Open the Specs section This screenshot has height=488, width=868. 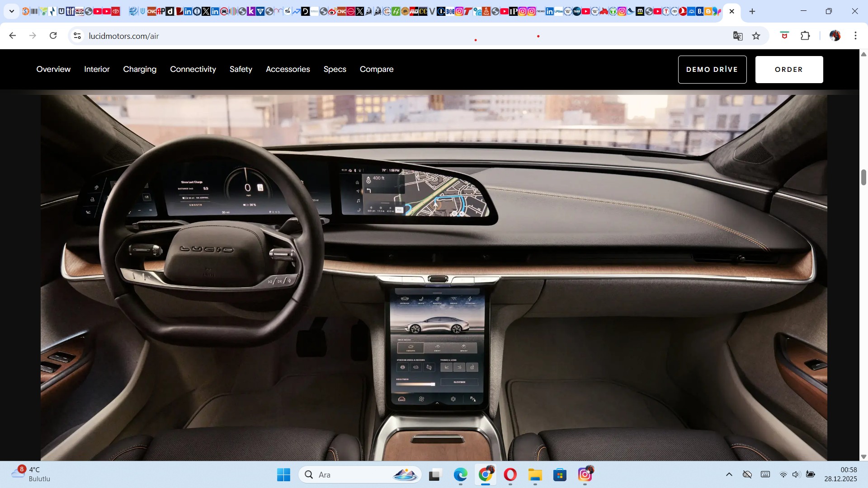[x=335, y=69]
